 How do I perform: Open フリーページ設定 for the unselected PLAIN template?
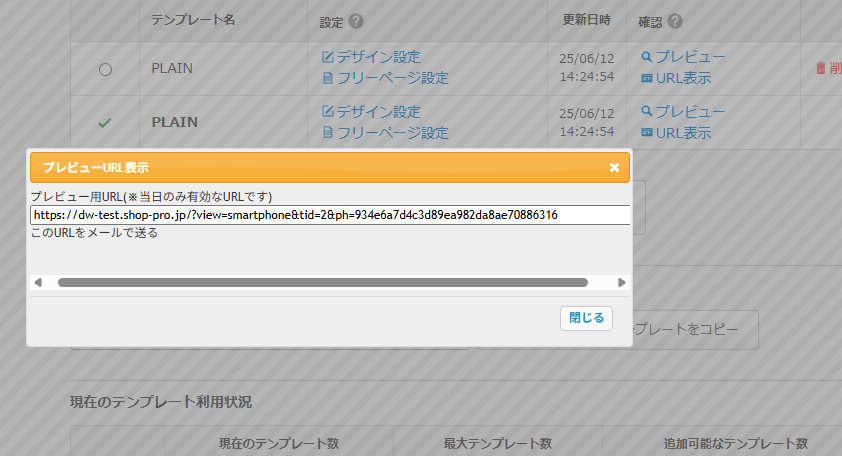tap(392, 78)
